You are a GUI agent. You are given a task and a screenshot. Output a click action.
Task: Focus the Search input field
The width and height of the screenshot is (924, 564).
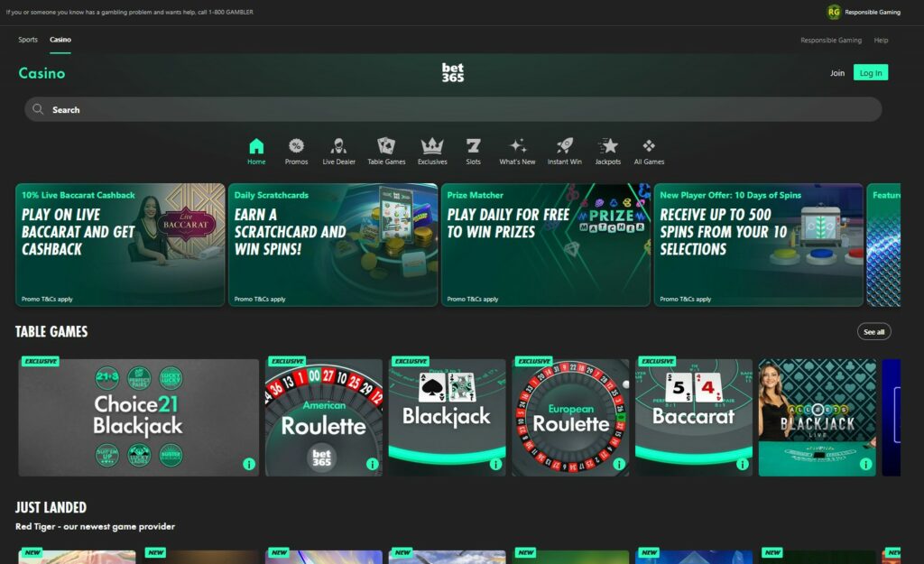pyautogui.click(x=453, y=109)
